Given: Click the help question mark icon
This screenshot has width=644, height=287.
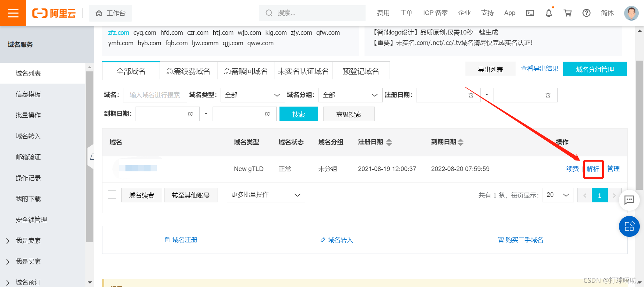Looking at the screenshot, I should (x=586, y=13).
